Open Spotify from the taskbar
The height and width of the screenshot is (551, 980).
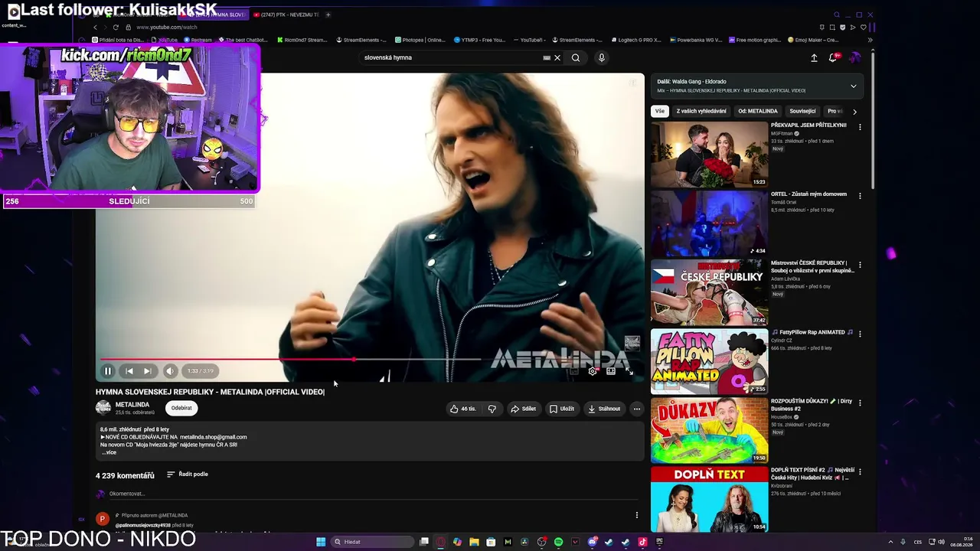pyautogui.click(x=558, y=542)
